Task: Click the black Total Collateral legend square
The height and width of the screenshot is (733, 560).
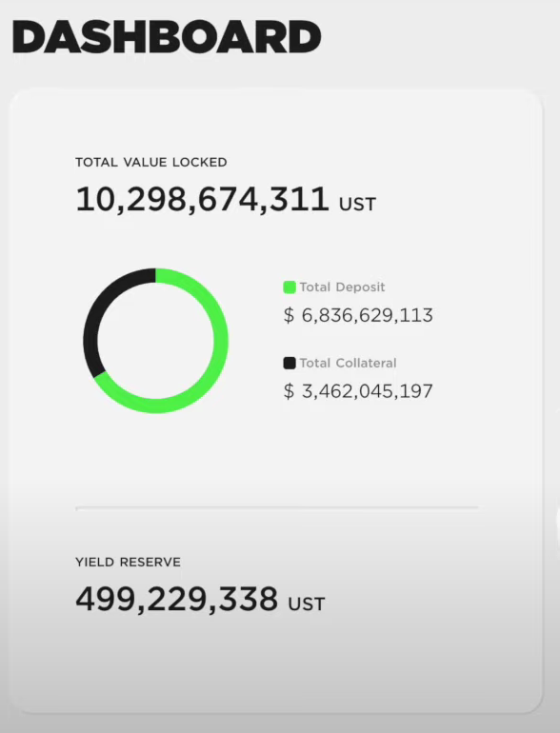Action: pyautogui.click(x=290, y=363)
